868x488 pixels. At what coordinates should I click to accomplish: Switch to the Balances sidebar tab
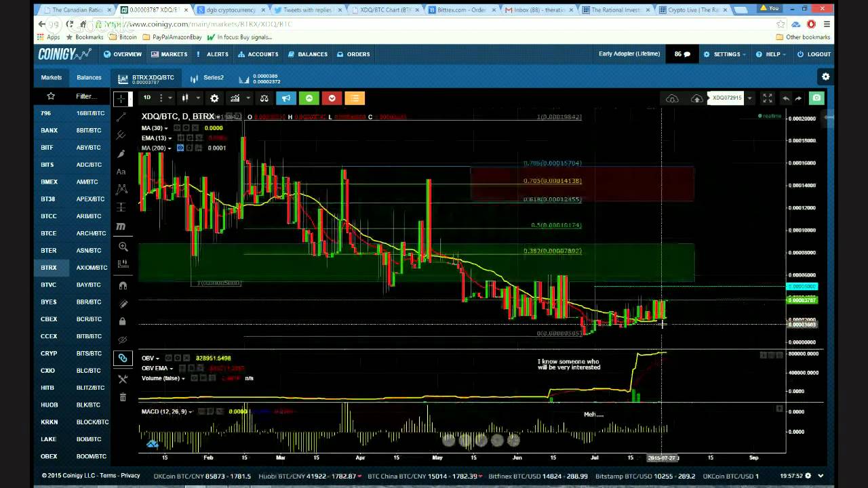click(89, 78)
